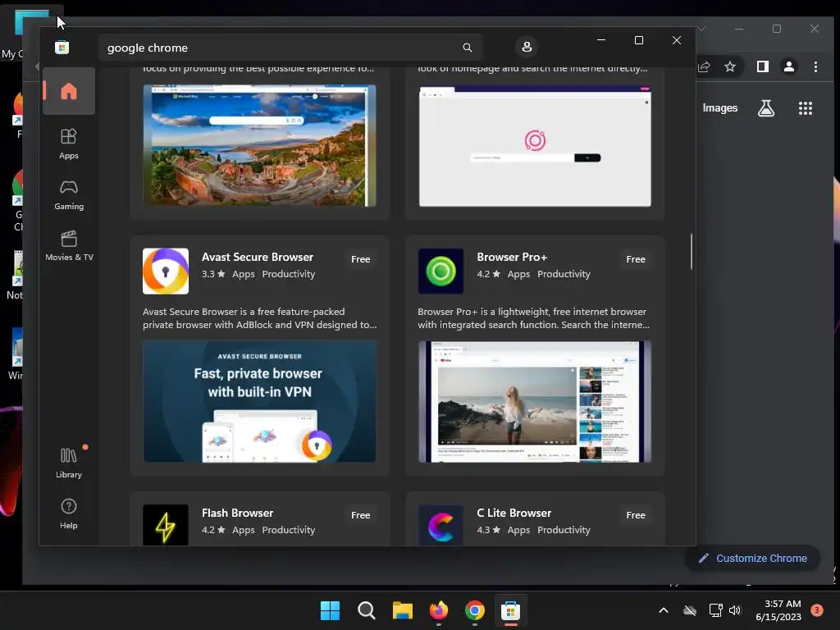The width and height of the screenshot is (840, 630).
Task: Click the OneDrive cloud tray icon
Action: pos(690,610)
